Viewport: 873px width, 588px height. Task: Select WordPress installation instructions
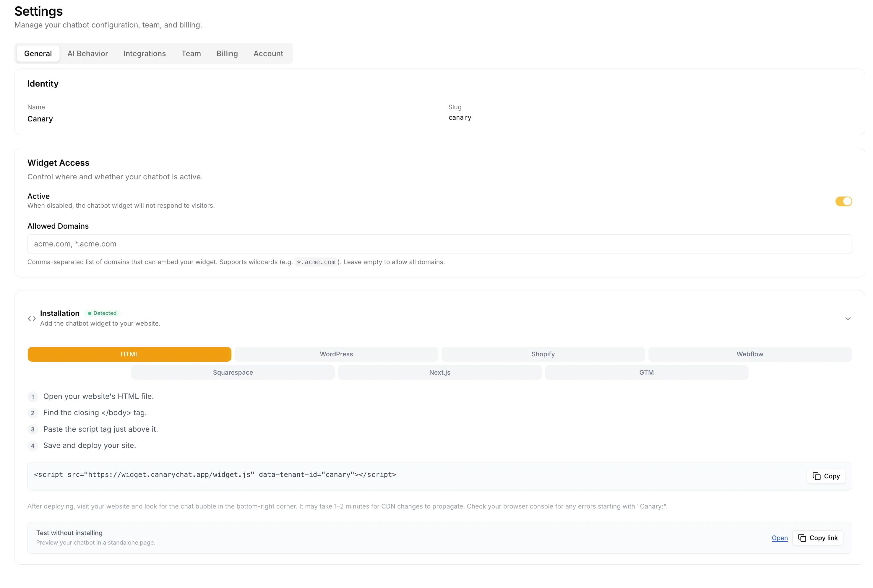pyautogui.click(x=336, y=354)
